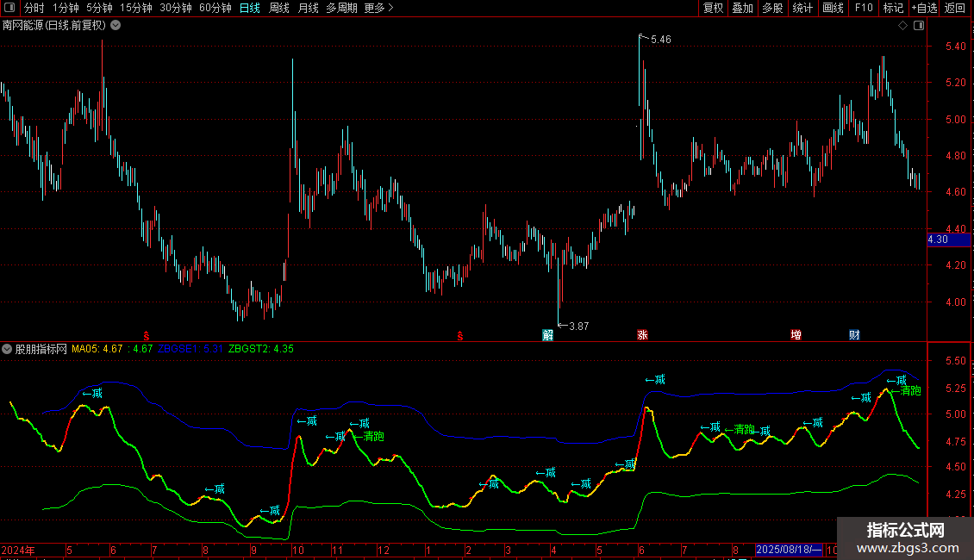
Task: Select the 60分钟 period
Action: [215, 8]
